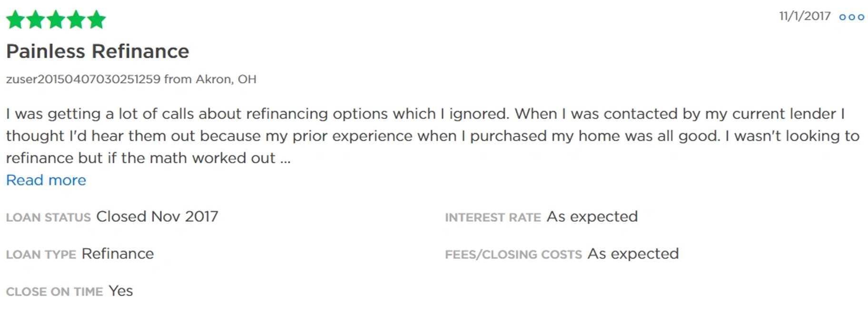The width and height of the screenshot is (868, 309).
Task: Click the INTEREST RATE label
Action: [x=493, y=217]
